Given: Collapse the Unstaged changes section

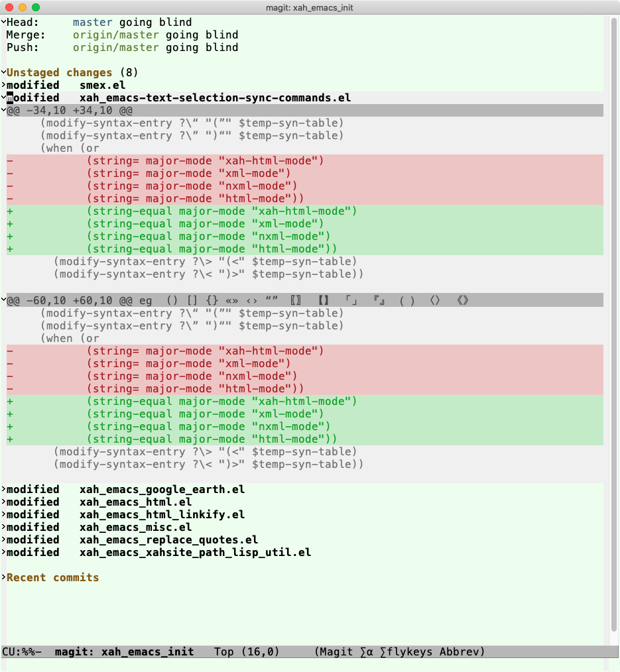Looking at the screenshot, I should pyautogui.click(x=3, y=72).
